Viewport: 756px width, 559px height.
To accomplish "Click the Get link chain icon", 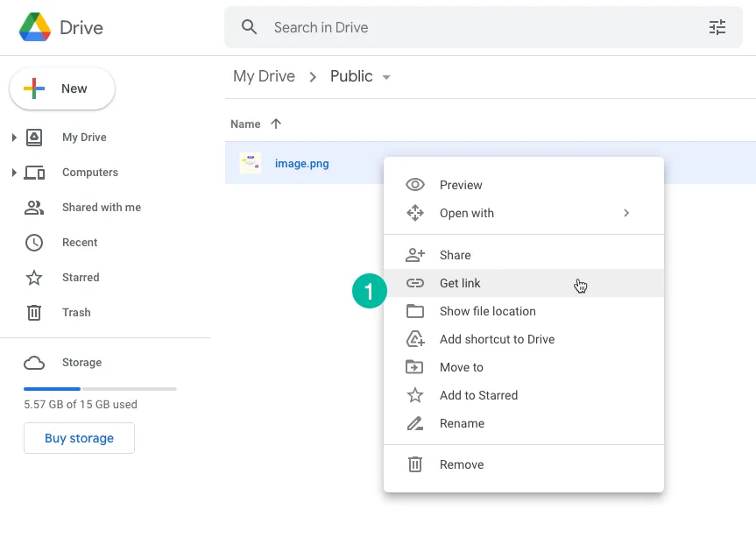I will [414, 283].
